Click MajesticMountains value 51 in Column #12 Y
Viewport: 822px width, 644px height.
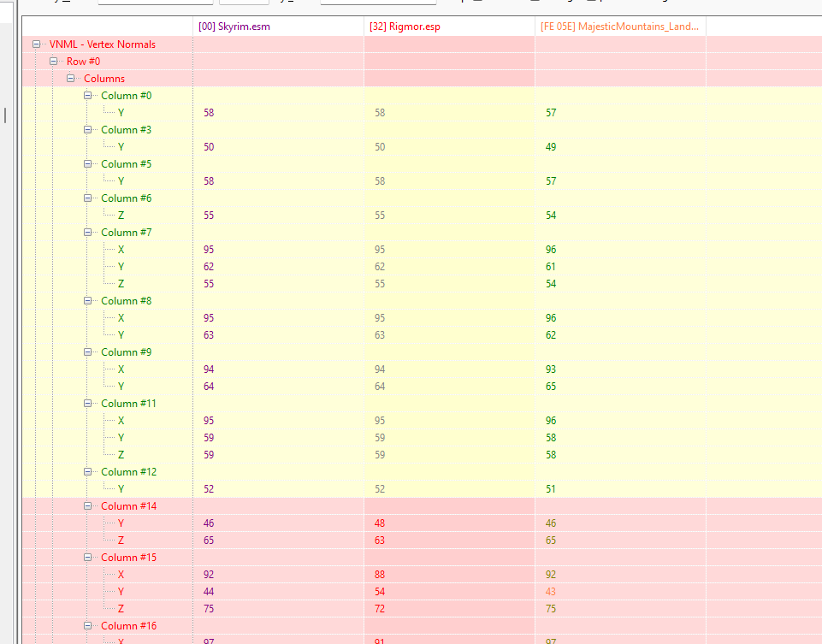point(551,489)
